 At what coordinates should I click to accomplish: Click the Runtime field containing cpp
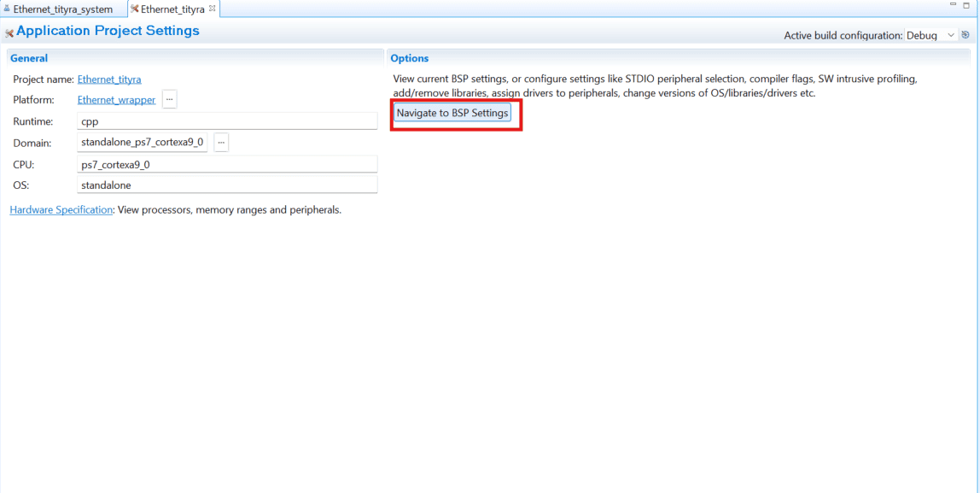tap(227, 121)
